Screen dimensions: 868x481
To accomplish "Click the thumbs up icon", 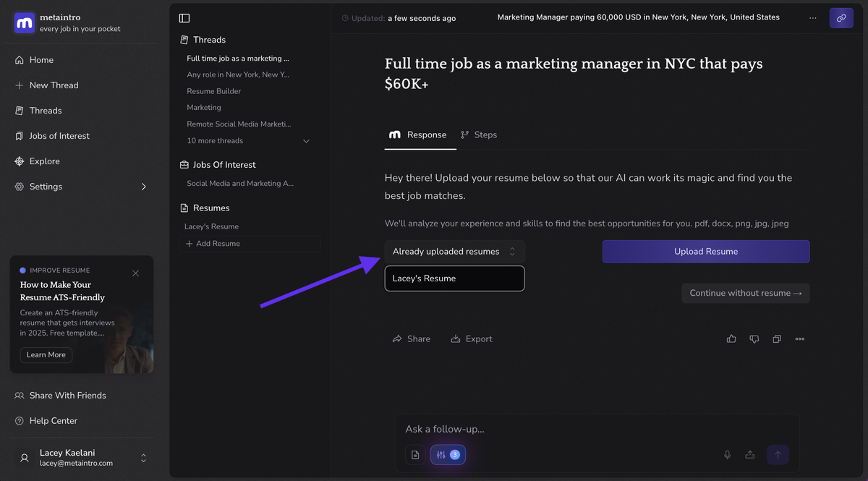I will tap(731, 339).
